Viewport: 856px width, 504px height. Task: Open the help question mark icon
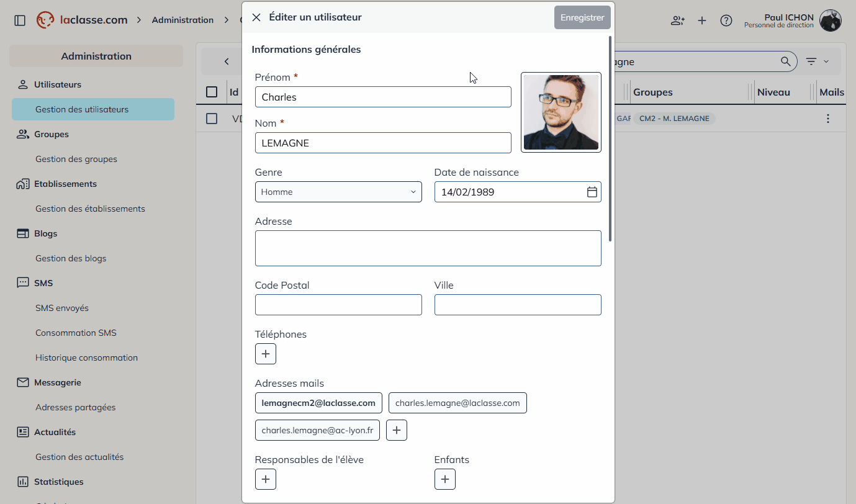coord(726,20)
